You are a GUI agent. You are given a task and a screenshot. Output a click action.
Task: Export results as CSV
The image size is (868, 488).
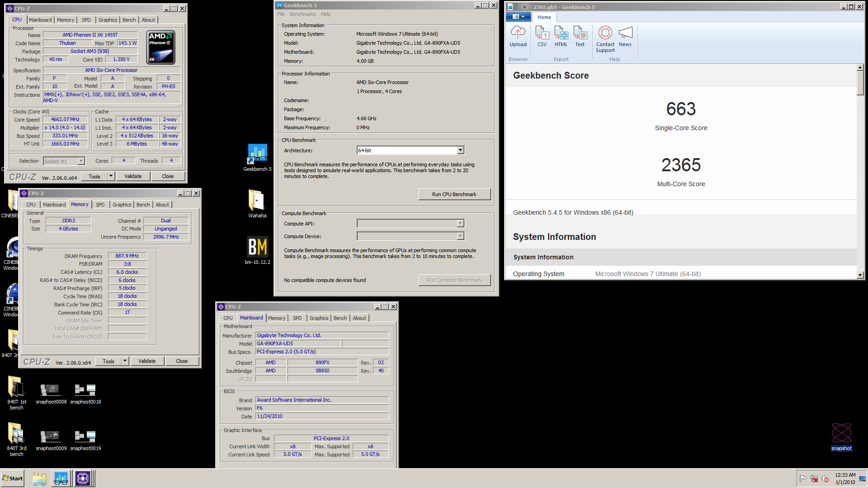[542, 36]
